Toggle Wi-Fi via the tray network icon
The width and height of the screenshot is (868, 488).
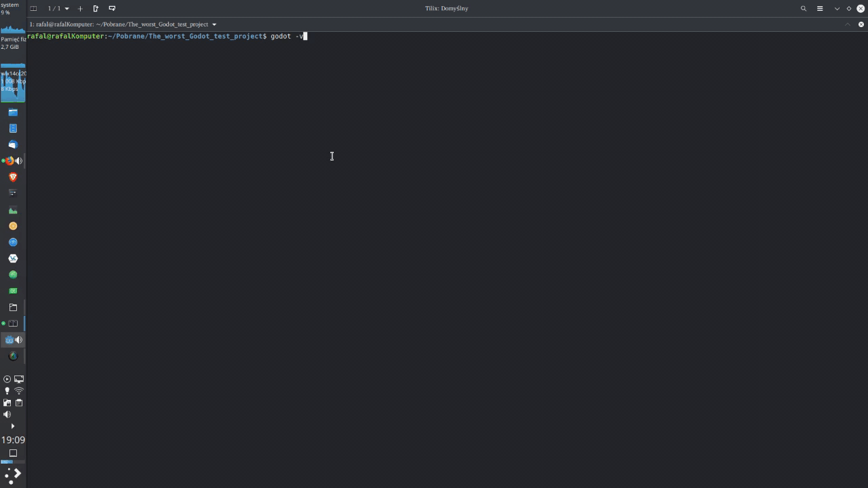click(x=18, y=390)
